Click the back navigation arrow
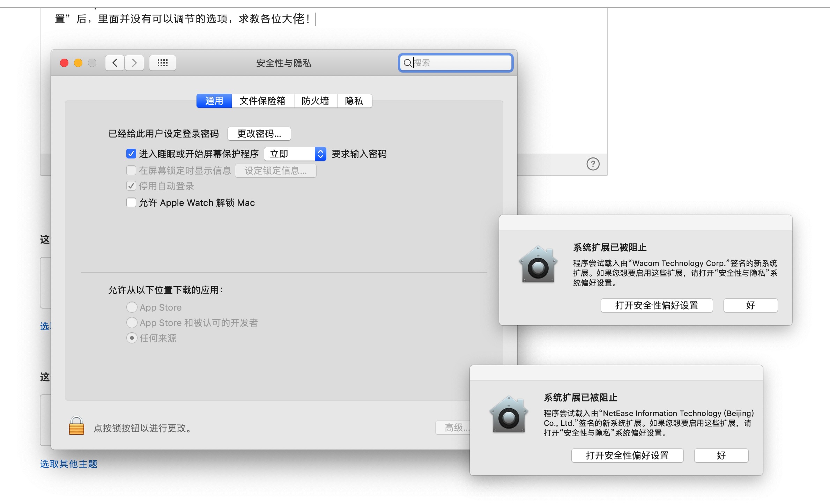The width and height of the screenshot is (830, 504). [115, 63]
